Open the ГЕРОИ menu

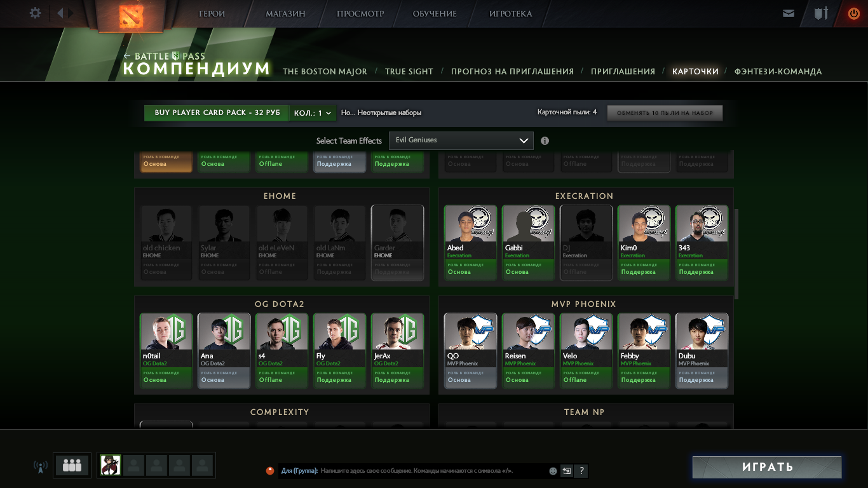[212, 14]
